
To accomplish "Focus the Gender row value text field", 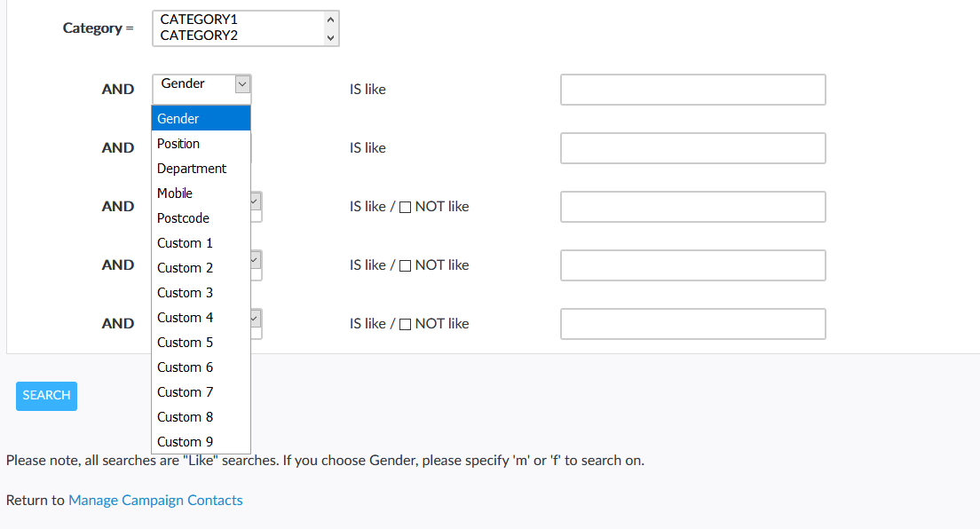I will point(692,90).
